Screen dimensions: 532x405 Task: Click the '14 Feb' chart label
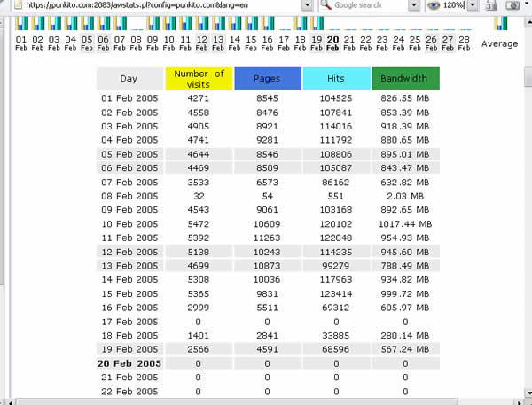coord(234,43)
